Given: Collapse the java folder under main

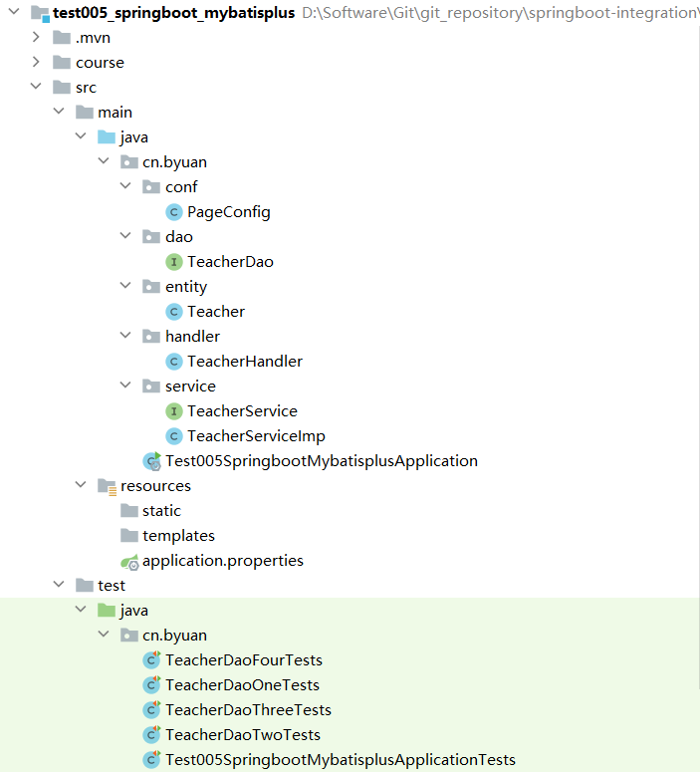Looking at the screenshot, I should tap(81, 135).
